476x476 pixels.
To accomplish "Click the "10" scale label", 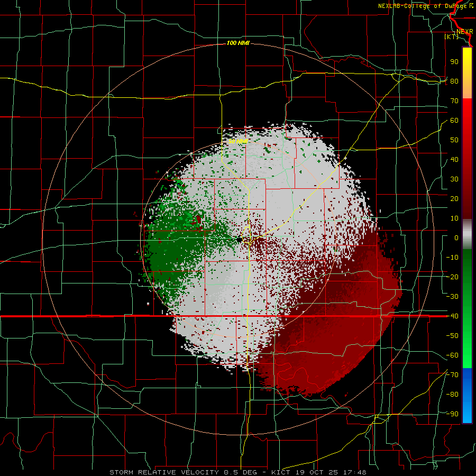I will coord(454,218).
